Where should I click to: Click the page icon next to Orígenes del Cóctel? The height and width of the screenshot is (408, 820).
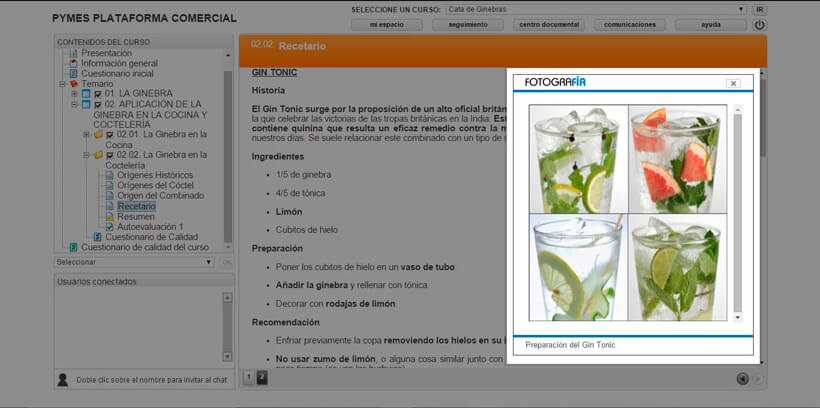tap(109, 186)
